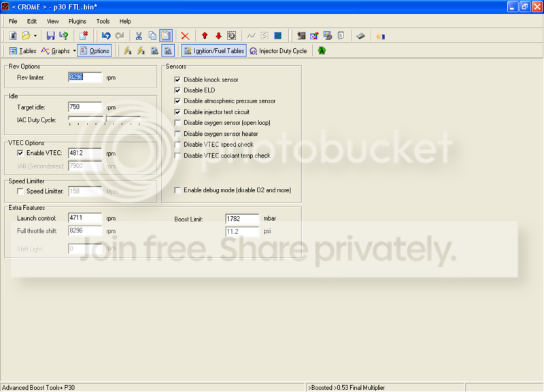Viewport: 544px width, 392px height.
Task: Enable Disable oxygen sensor (open loop)
Action: 178,123
